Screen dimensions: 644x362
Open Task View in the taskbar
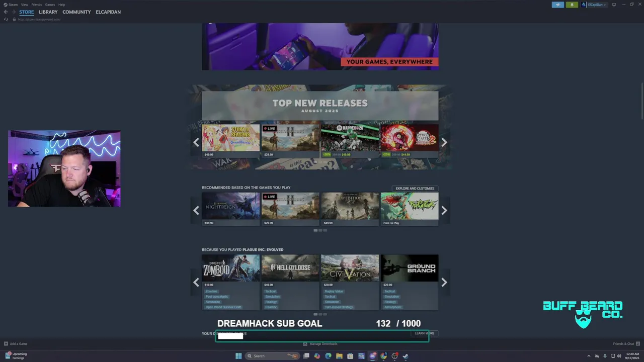pos(306,356)
